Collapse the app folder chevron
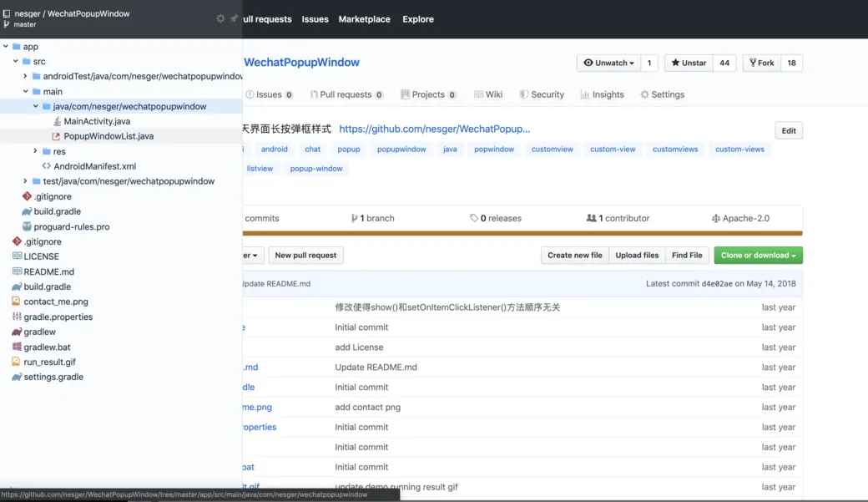The image size is (868, 502). point(6,47)
